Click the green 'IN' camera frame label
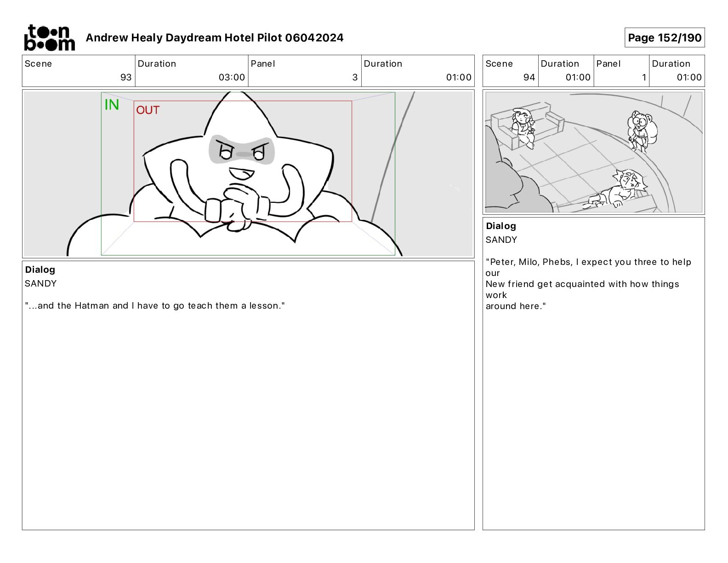This screenshot has height=563, width=728. 112,105
